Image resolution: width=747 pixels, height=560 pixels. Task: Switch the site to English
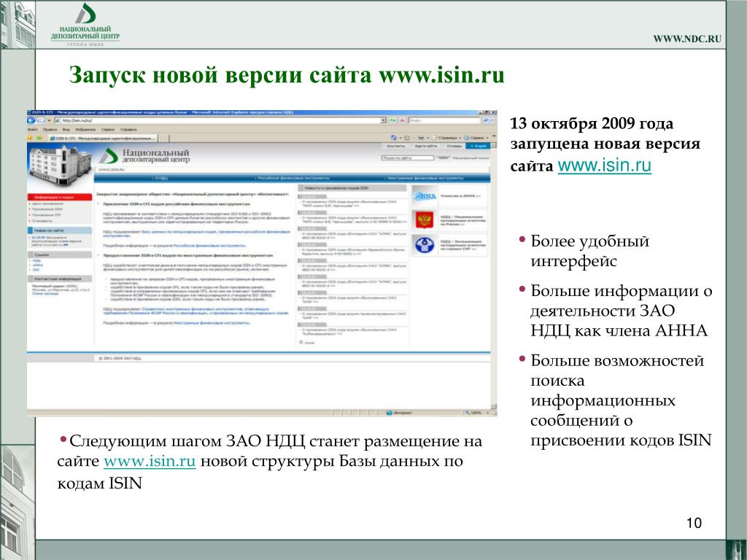478,146
